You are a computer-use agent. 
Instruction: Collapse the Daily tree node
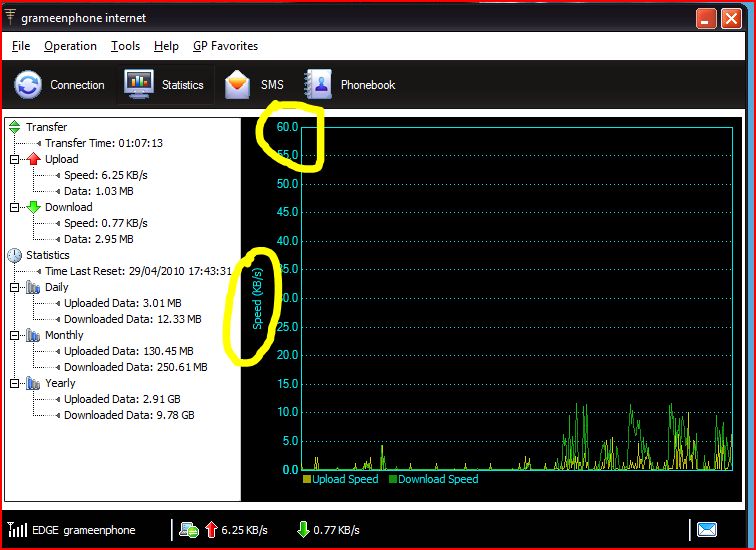coord(14,287)
